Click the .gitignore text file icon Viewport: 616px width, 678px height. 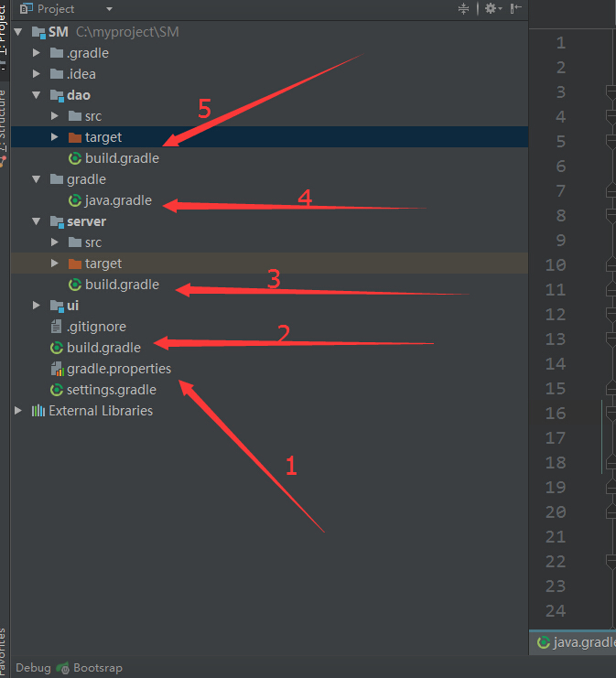(56, 327)
